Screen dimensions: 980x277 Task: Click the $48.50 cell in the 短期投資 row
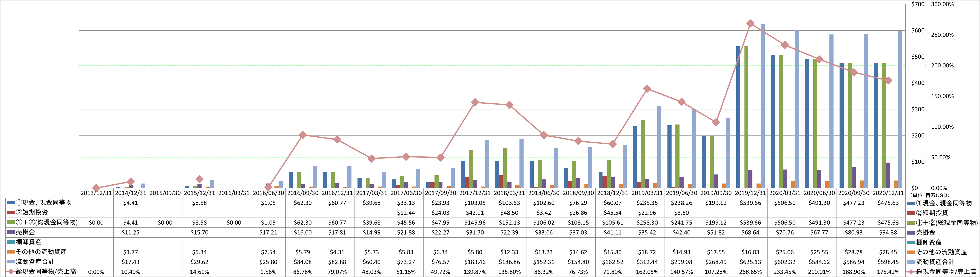click(x=509, y=213)
